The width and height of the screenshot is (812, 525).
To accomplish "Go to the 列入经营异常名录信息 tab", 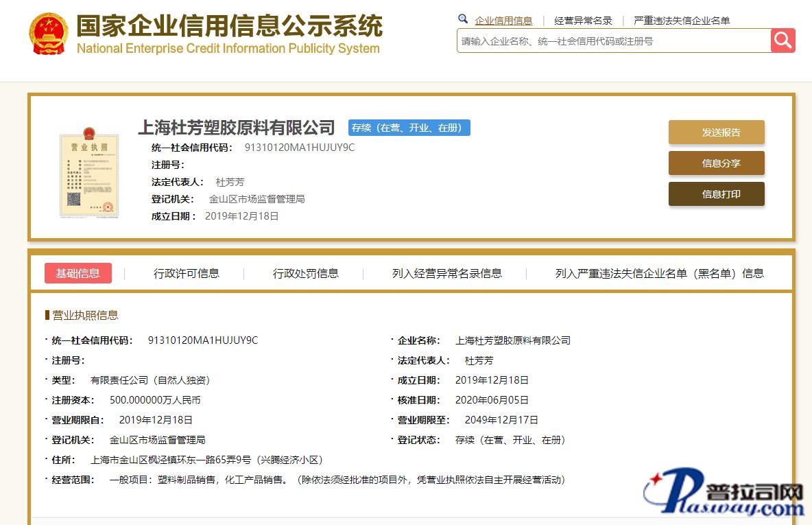I will [446, 273].
